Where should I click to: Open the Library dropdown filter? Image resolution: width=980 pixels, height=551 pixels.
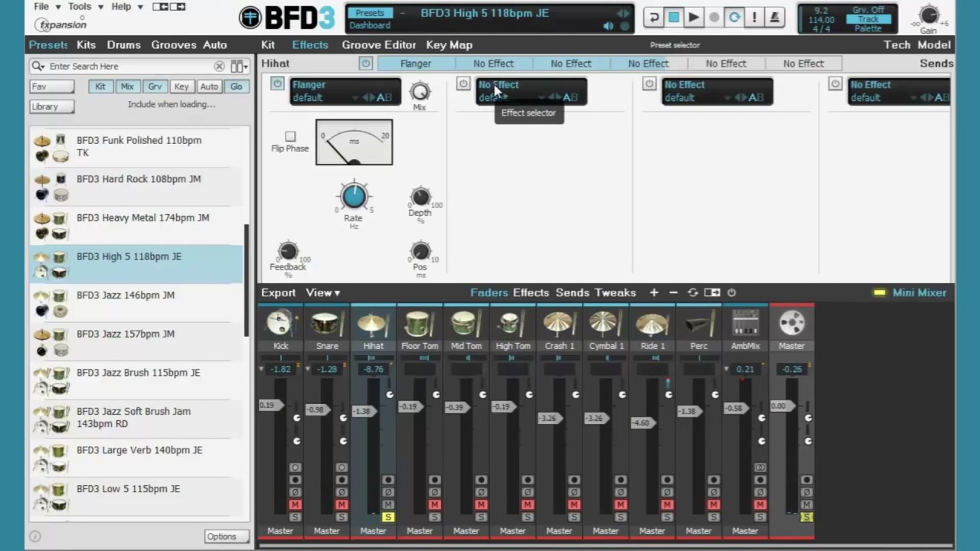pos(52,106)
